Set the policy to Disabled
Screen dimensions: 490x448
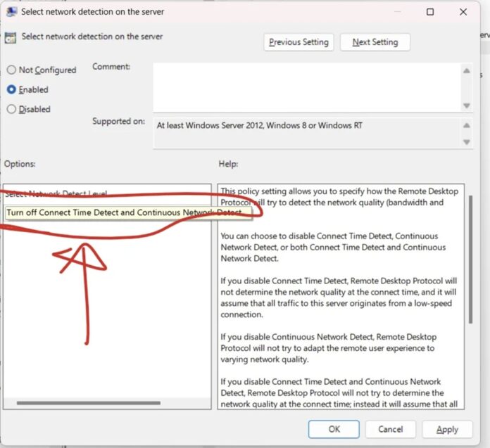coord(11,109)
